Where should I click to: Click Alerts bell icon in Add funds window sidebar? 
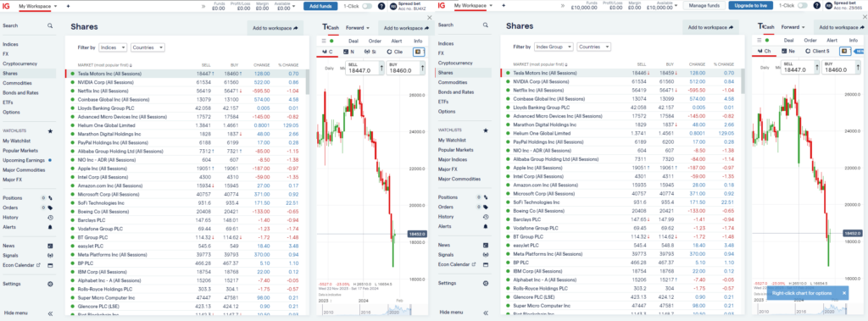click(50, 227)
